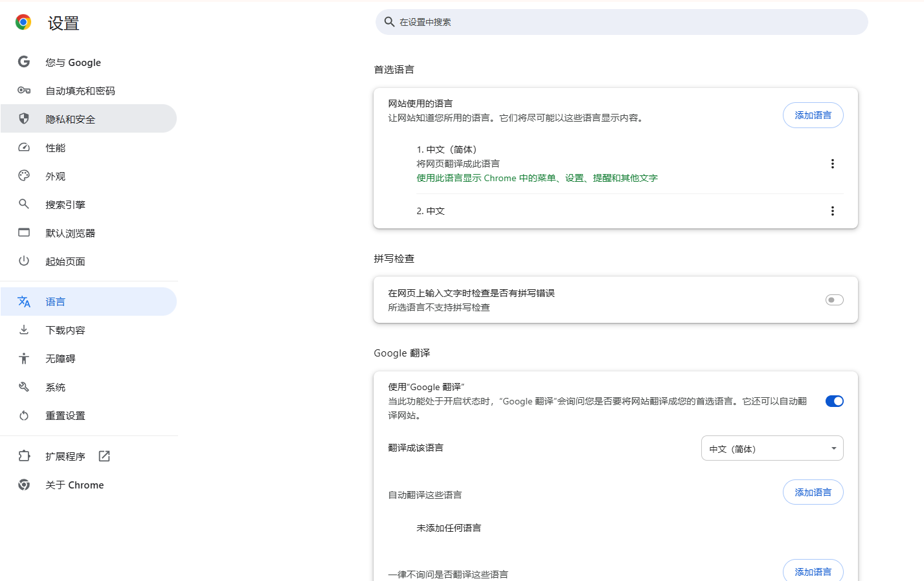924x581 pixels.
Task: Open more options for 2. 中文
Action: 833,211
